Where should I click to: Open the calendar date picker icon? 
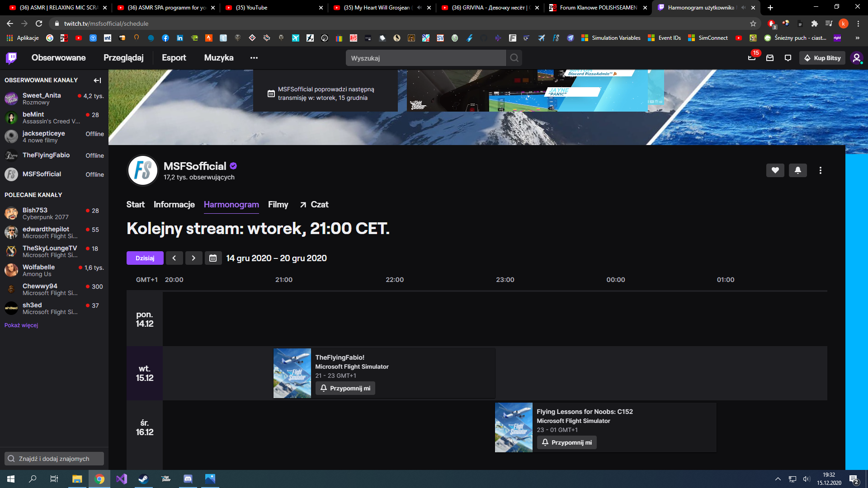coord(213,258)
